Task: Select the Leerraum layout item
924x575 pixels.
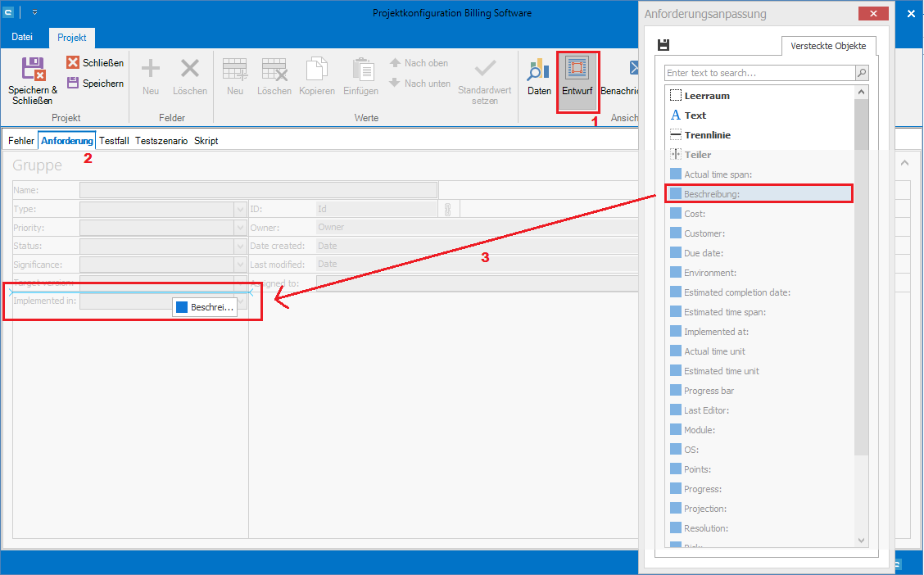Action: (706, 96)
